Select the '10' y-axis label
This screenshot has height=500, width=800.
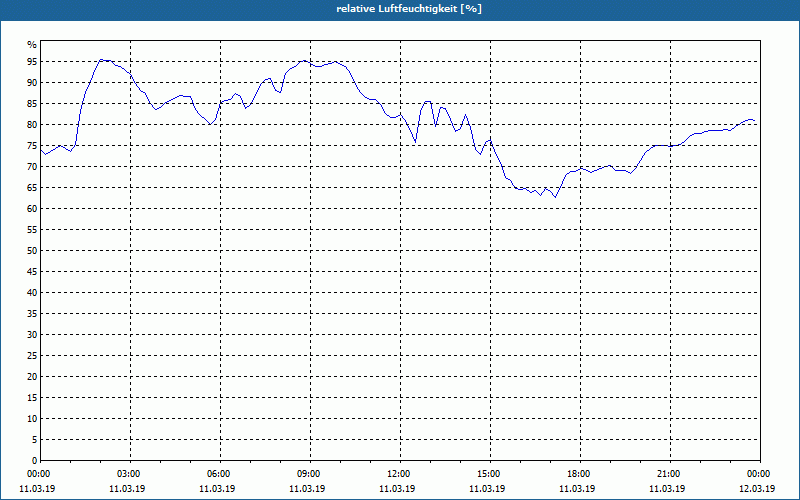32,419
